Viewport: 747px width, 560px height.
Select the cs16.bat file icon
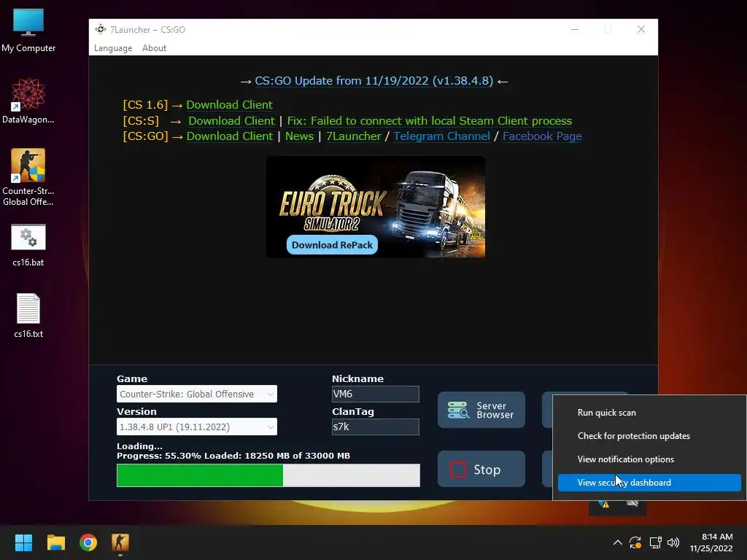[x=28, y=245]
